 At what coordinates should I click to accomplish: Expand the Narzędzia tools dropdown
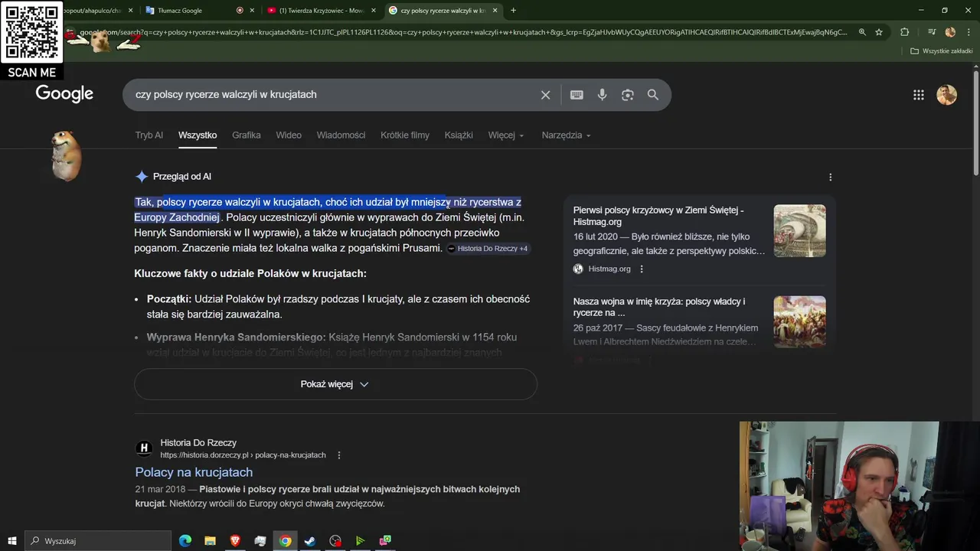click(567, 135)
